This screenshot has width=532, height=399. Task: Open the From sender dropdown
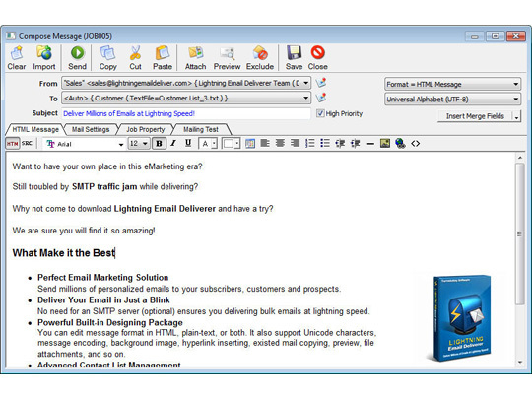(x=305, y=83)
